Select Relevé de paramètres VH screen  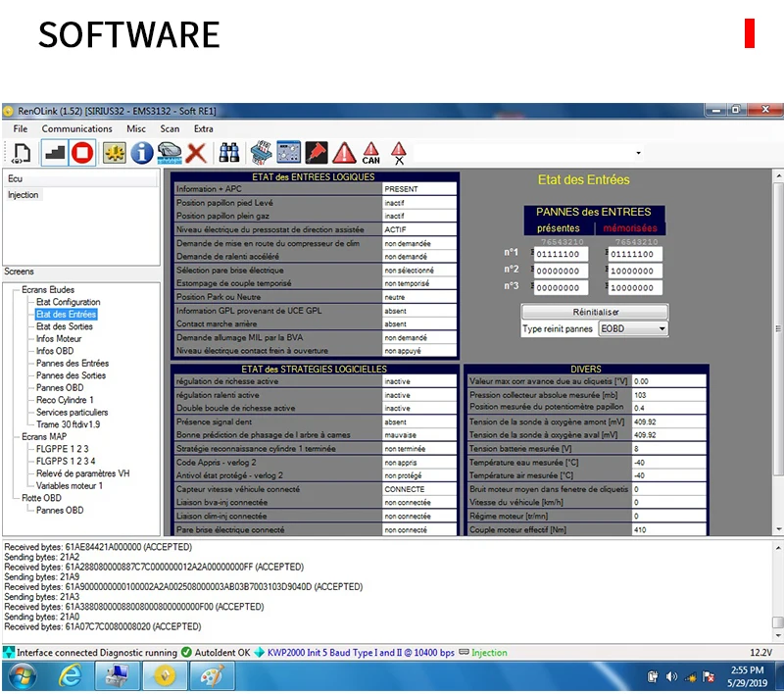point(82,473)
